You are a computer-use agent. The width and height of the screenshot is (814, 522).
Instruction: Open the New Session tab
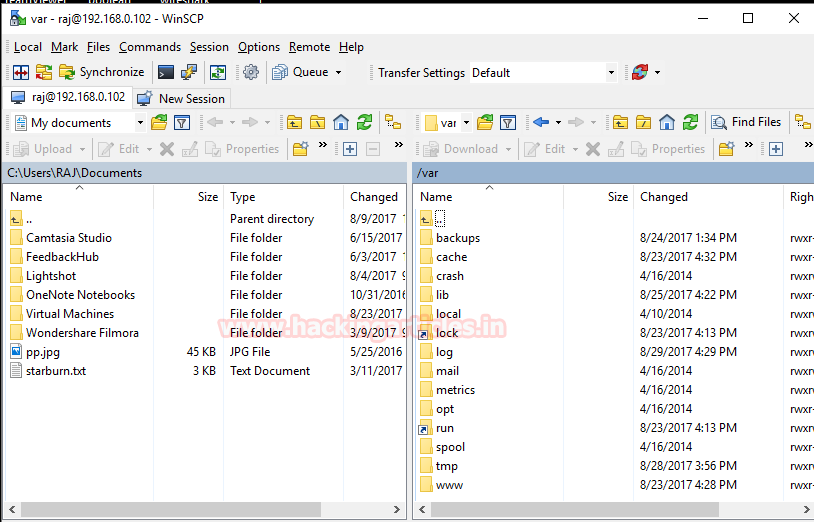181,99
